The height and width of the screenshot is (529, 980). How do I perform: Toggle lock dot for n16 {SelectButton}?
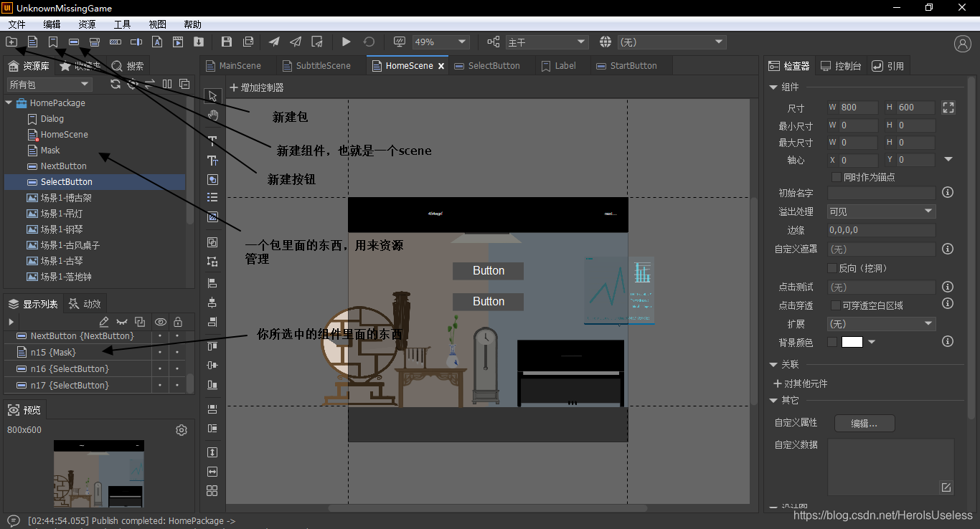pos(177,369)
